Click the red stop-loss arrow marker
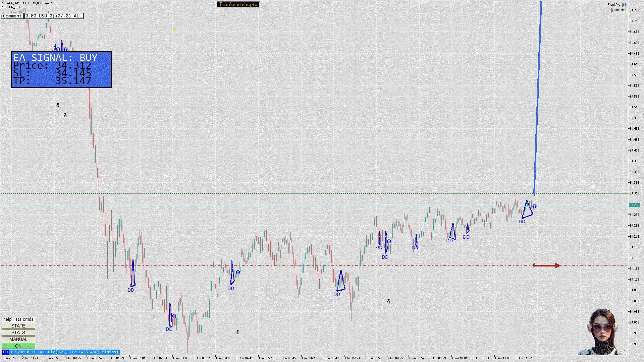Image resolution: width=644 pixels, height=362 pixels. click(547, 265)
